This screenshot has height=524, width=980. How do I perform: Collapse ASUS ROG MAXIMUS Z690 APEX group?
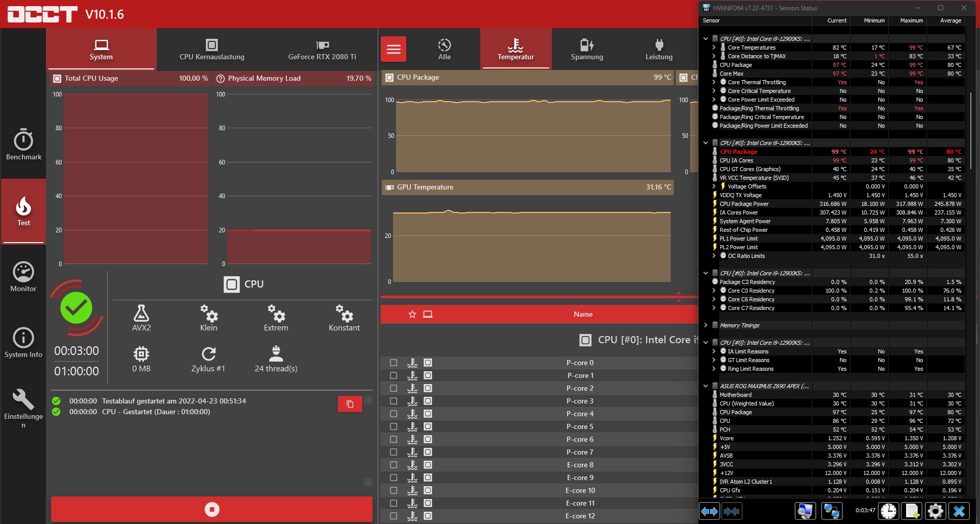tap(705, 386)
